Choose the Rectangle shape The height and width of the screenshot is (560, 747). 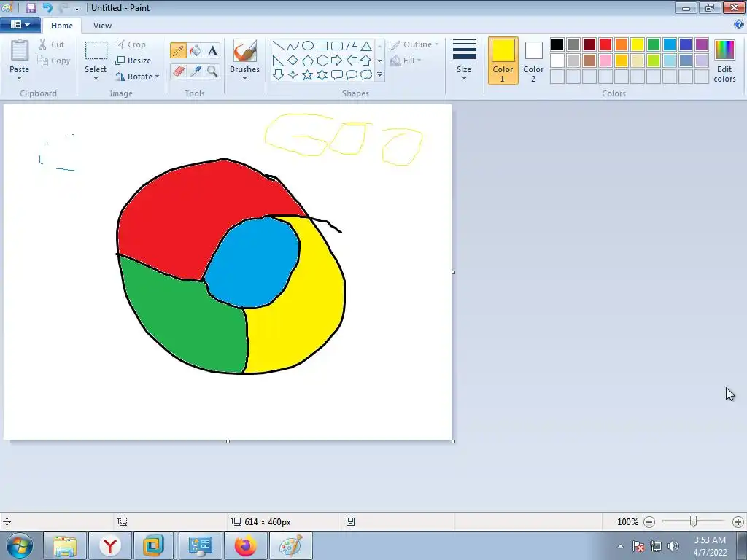(x=322, y=46)
